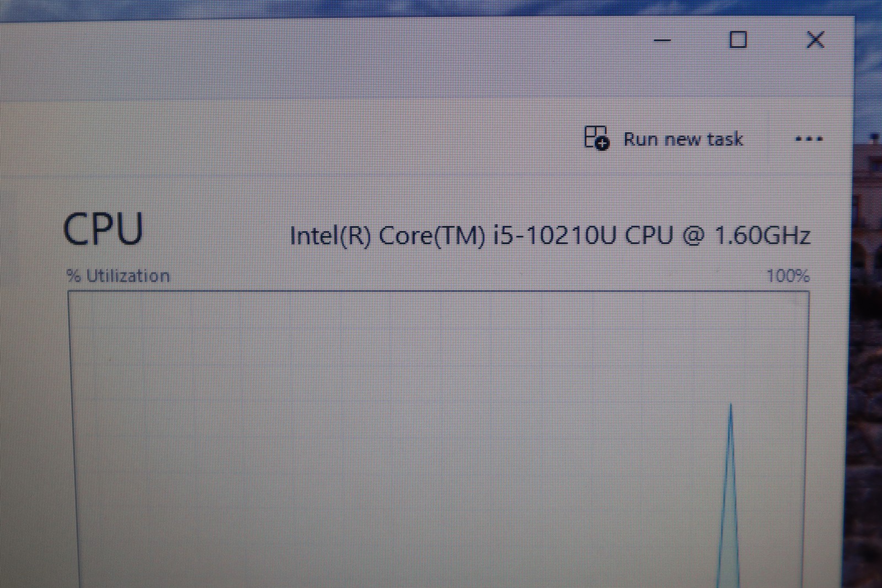Click the Run new task label
The image size is (882, 588).
point(683,139)
